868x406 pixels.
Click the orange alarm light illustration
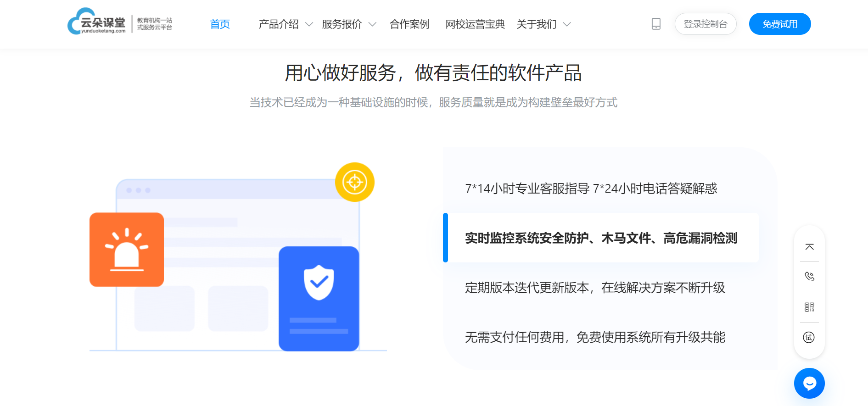pyautogui.click(x=127, y=250)
